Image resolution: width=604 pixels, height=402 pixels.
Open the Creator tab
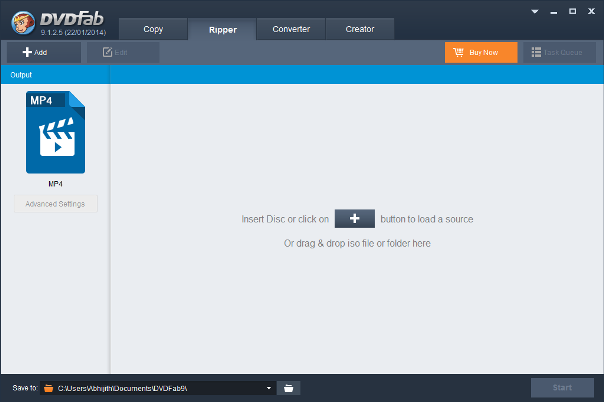click(360, 29)
